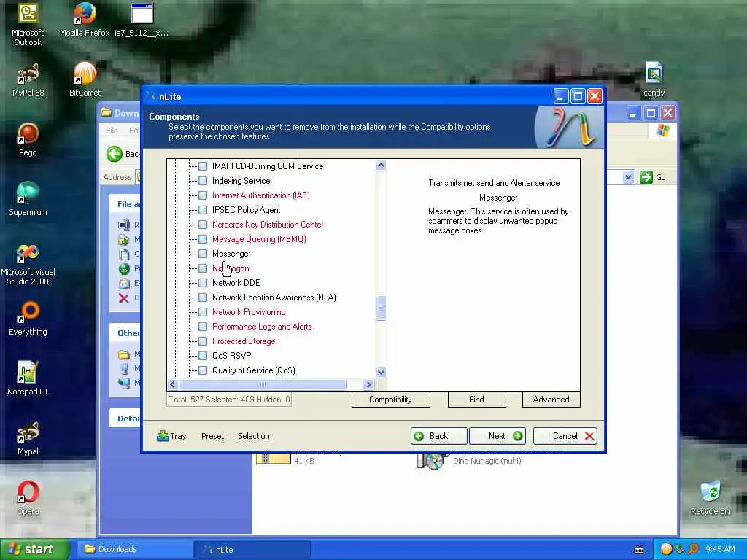This screenshot has width=747, height=560.
Task: Click the orange tray icon in system tray
Action: [x=666, y=549]
